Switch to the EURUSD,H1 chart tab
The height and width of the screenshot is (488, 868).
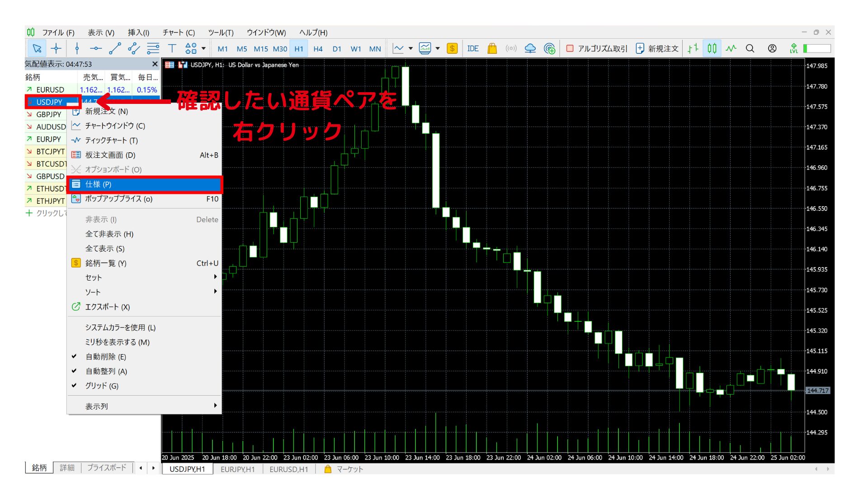click(x=288, y=469)
